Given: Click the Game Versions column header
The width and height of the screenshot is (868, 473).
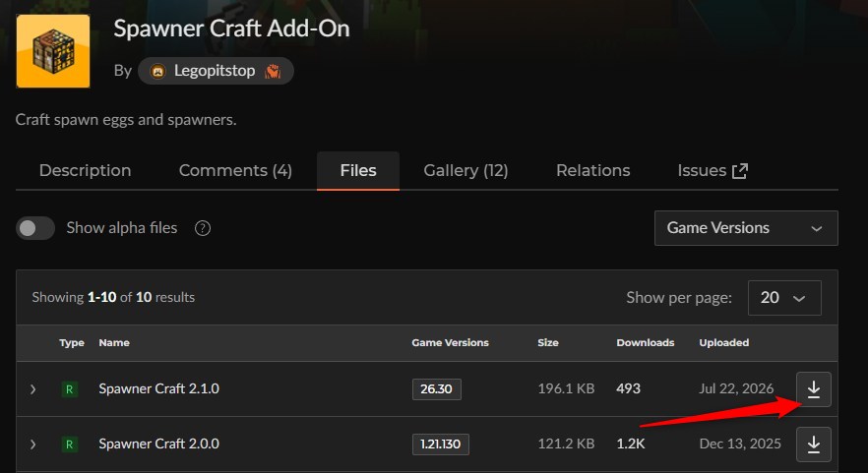Looking at the screenshot, I should (450, 343).
